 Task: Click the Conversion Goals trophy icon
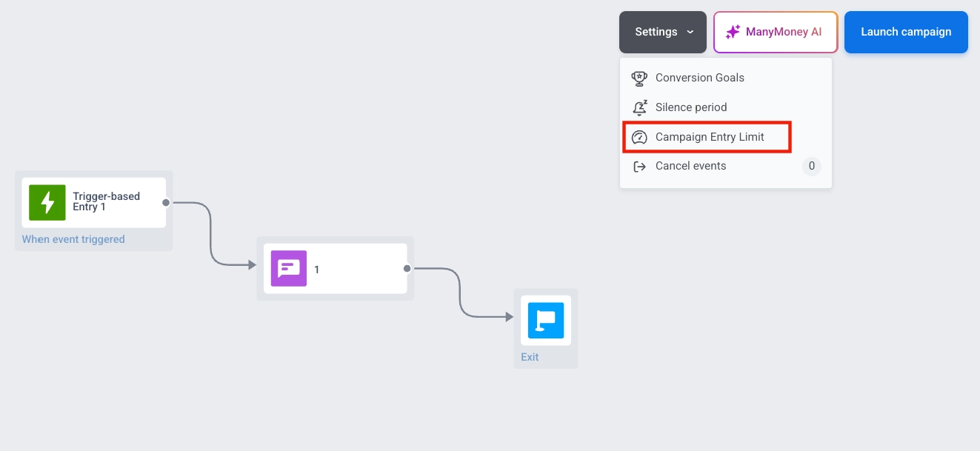point(639,78)
